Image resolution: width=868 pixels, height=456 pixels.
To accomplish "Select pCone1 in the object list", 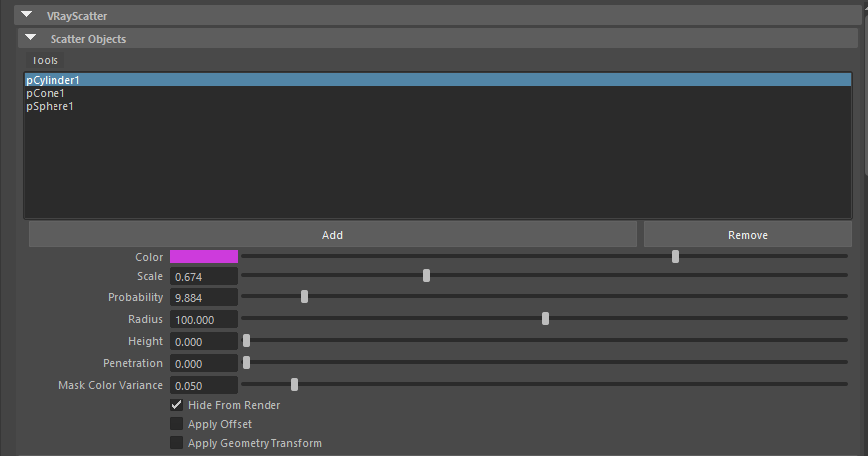I will [x=46, y=93].
